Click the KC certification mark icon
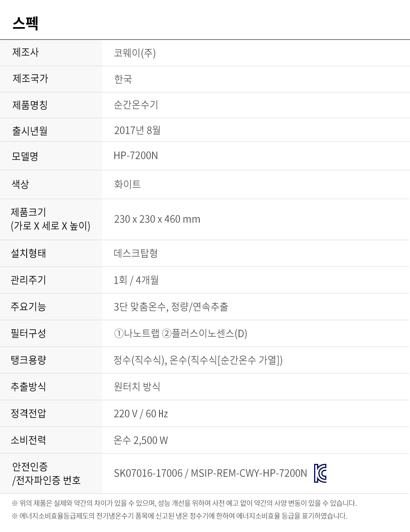 (x=320, y=473)
